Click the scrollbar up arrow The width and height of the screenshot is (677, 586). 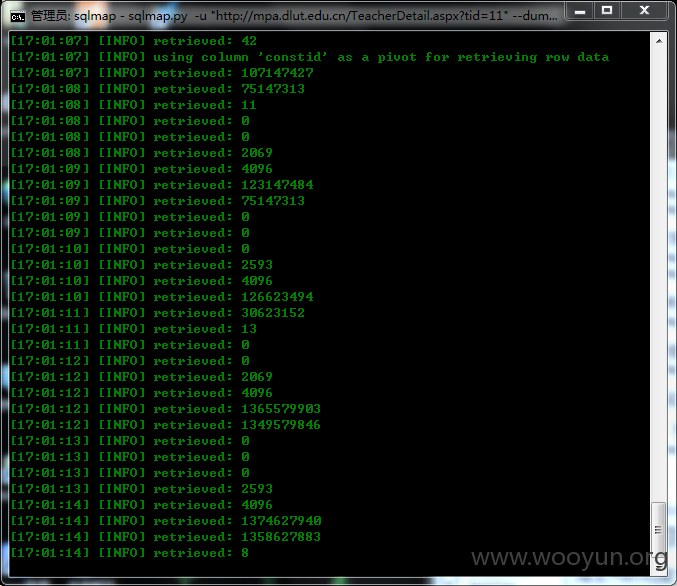[x=659, y=41]
